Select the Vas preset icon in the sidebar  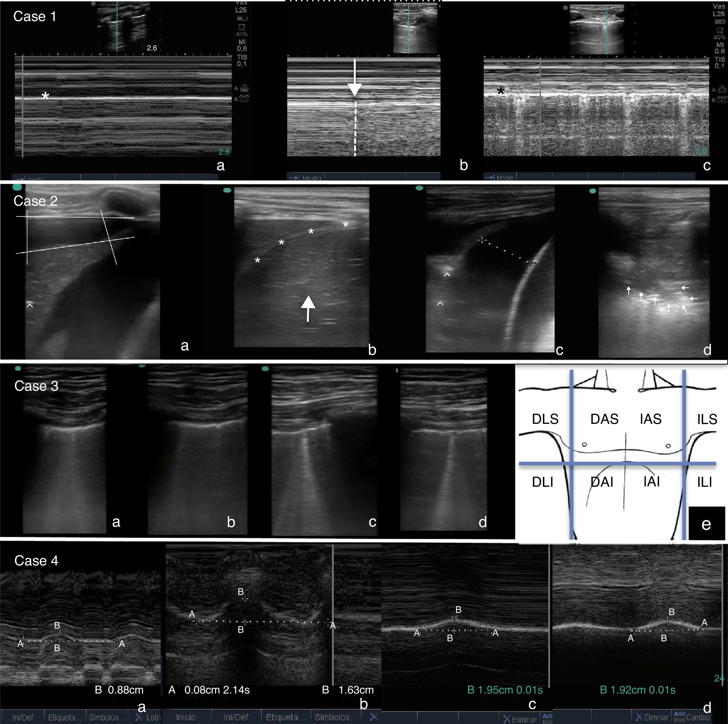tap(241, 3)
